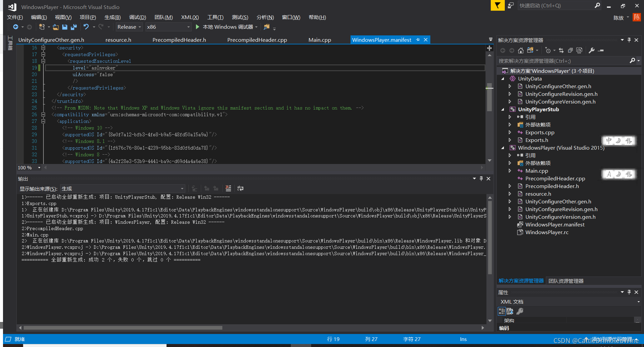Create a new project from the toolbar
644x347 pixels.
click(x=42, y=27)
